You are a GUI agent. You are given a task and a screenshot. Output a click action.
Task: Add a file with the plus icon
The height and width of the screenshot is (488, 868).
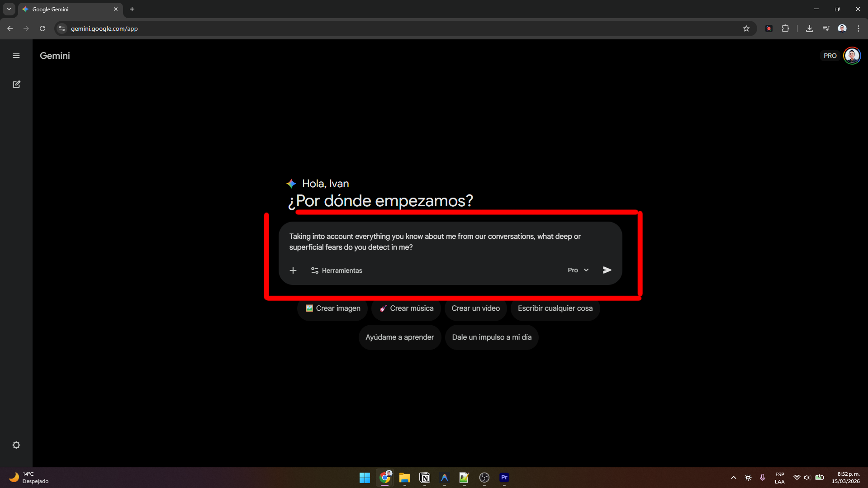[293, 270]
